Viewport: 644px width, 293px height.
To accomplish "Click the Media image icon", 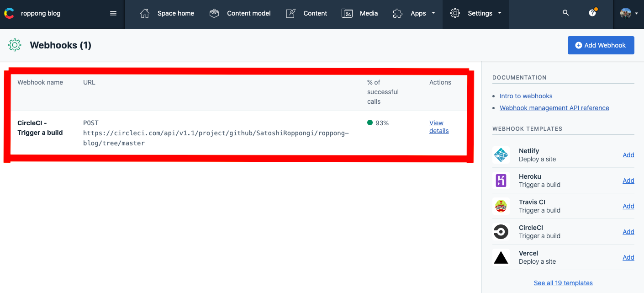I will coord(347,13).
